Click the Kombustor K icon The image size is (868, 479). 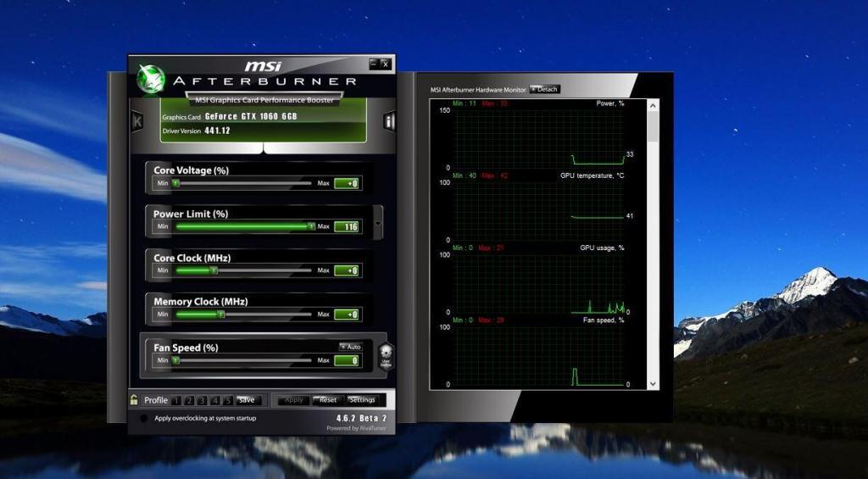[x=136, y=121]
